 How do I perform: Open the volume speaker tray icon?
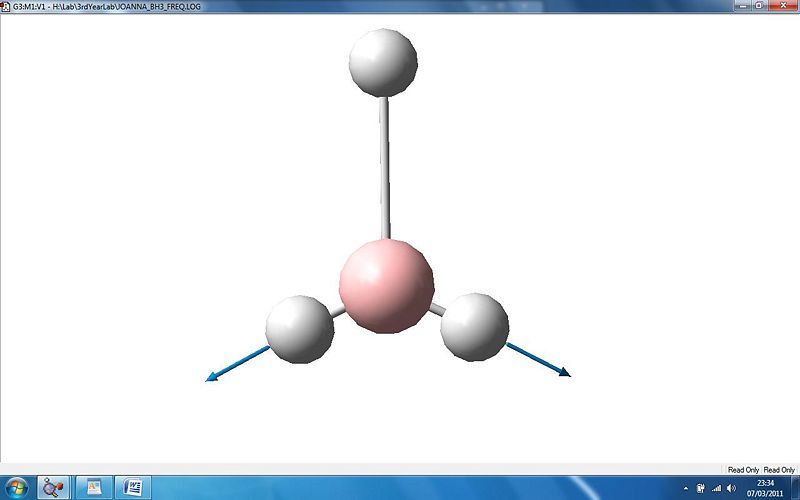(x=731, y=489)
